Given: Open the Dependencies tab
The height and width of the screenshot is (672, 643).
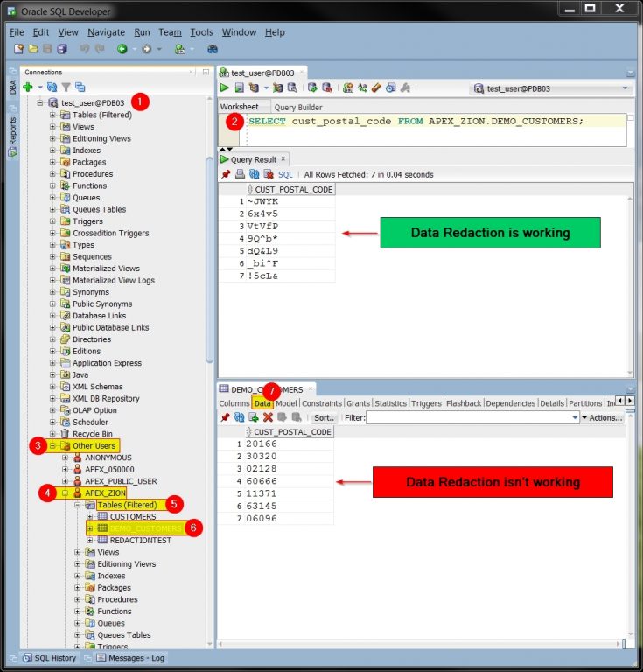Looking at the screenshot, I should click(x=511, y=403).
